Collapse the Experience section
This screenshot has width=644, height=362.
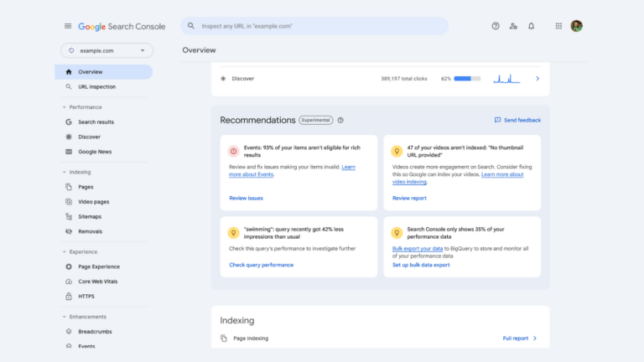click(64, 251)
